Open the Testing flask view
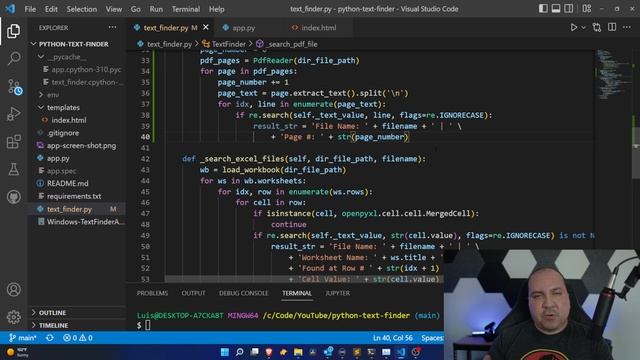 click(x=13, y=169)
